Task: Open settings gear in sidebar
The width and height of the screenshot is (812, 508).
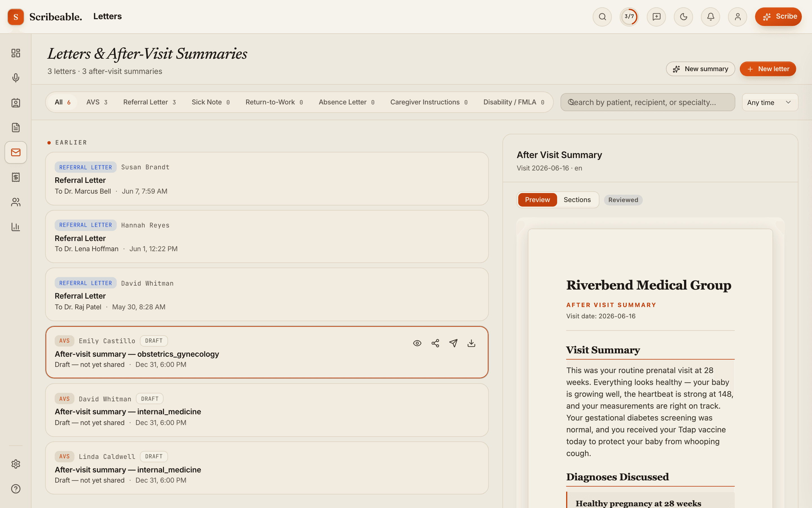Action: pyautogui.click(x=16, y=464)
